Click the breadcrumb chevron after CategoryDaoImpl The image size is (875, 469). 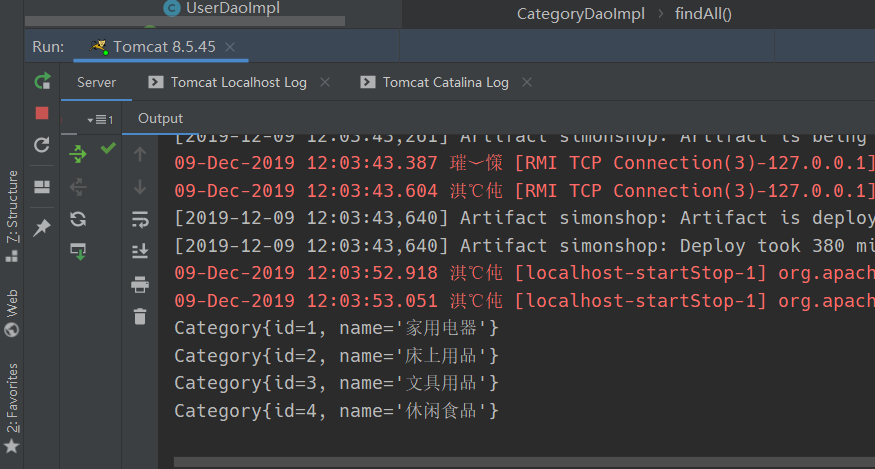(x=661, y=14)
